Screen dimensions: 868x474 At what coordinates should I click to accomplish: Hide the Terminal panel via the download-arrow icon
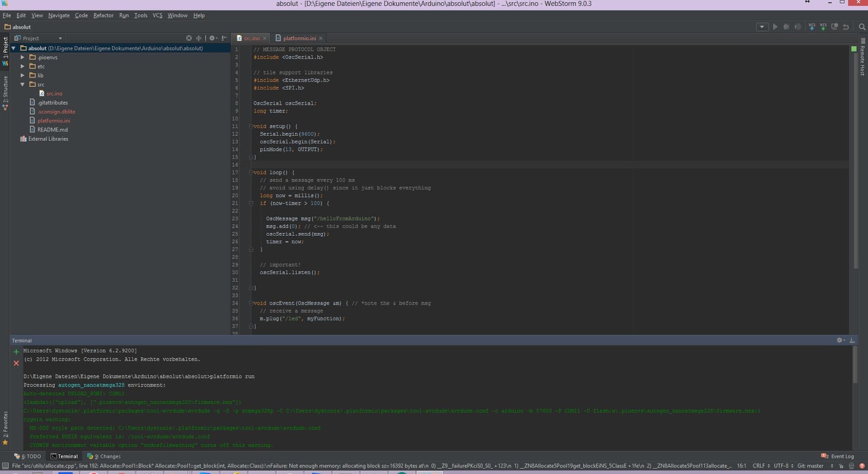[852, 340]
